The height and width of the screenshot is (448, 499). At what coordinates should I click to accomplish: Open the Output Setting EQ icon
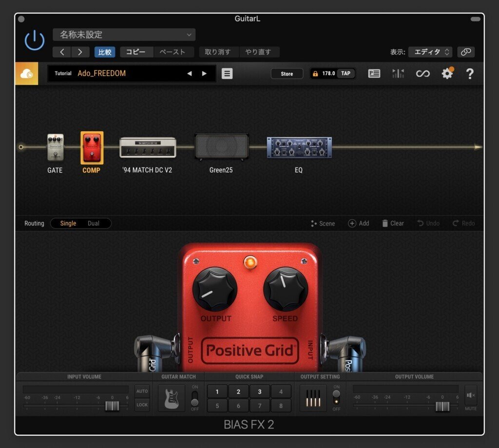(313, 398)
